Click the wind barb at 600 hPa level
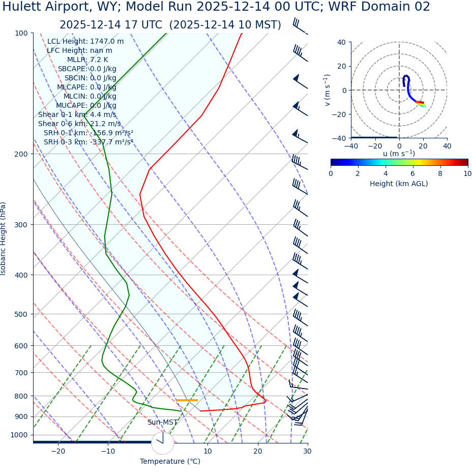 [x=300, y=347]
